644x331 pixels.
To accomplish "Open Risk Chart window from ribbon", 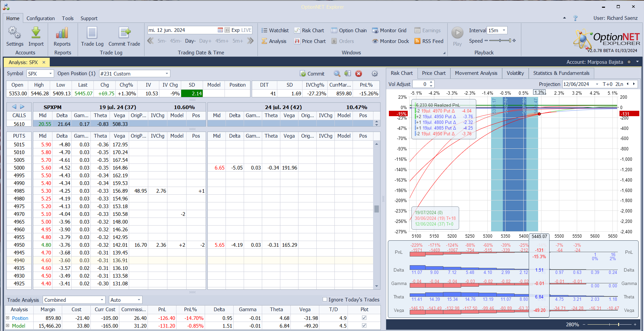I will (x=309, y=31).
